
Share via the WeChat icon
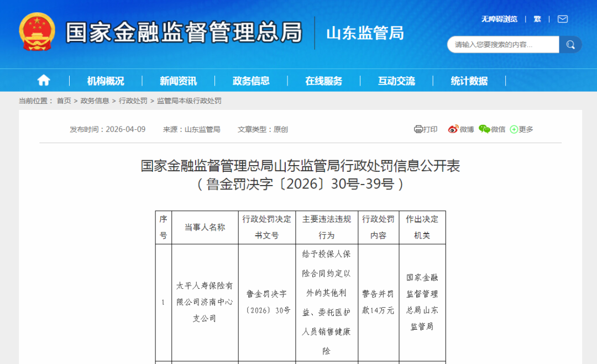[x=484, y=129]
